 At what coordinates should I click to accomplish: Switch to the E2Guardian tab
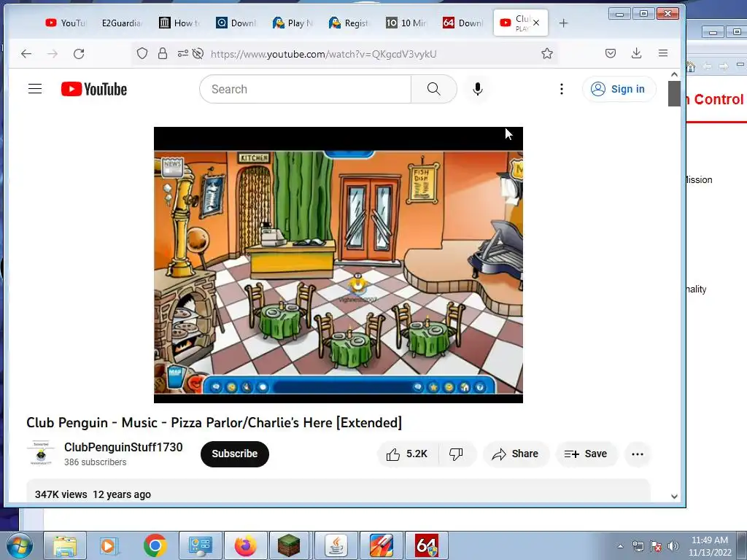(x=122, y=23)
